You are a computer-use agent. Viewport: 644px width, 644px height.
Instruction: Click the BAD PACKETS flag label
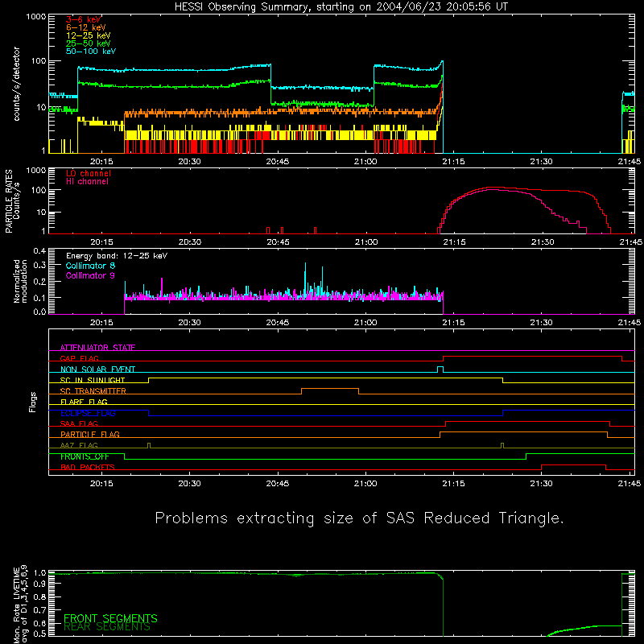point(88,467)
